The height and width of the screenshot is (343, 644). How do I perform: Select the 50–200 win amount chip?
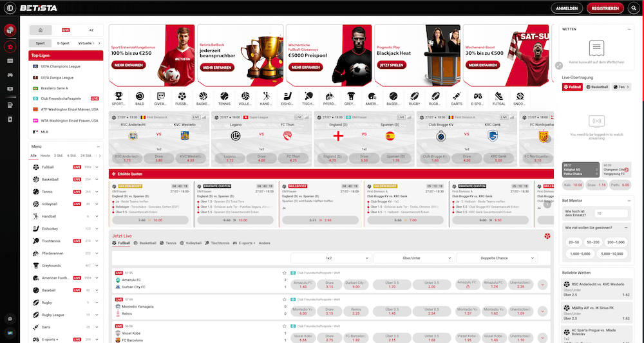coord(593,242)
